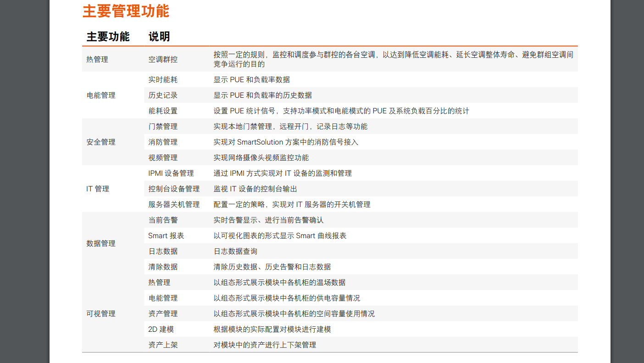Image resolution: width=644 pixels, height=363 pixels.
Task: Click the 主要功能 column header
Action: pos(108,37)
